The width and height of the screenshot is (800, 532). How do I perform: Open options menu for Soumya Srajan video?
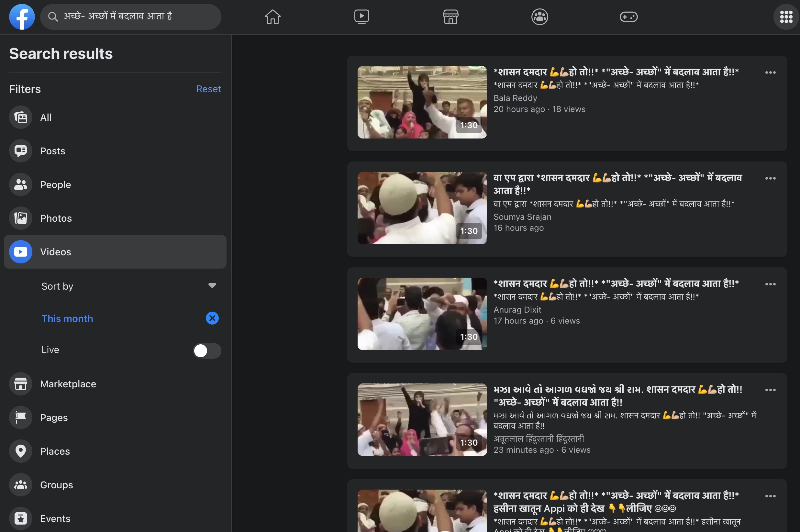point(771,178)
